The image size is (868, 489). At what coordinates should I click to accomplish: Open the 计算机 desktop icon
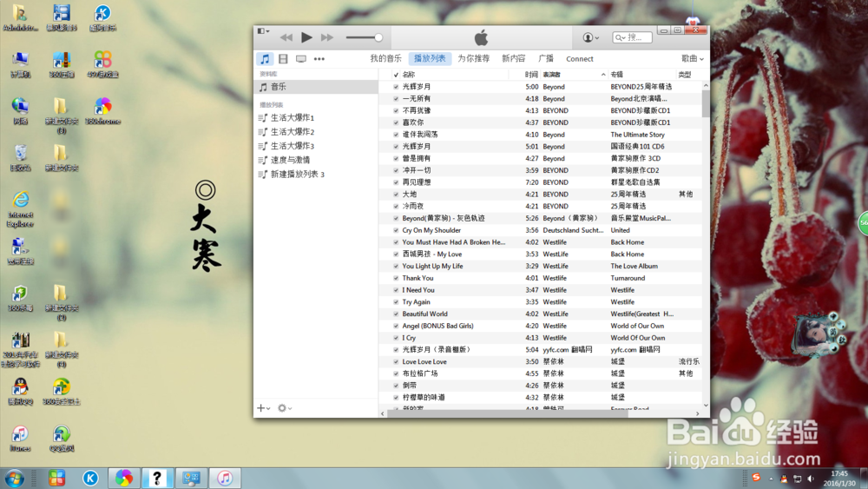21,65
